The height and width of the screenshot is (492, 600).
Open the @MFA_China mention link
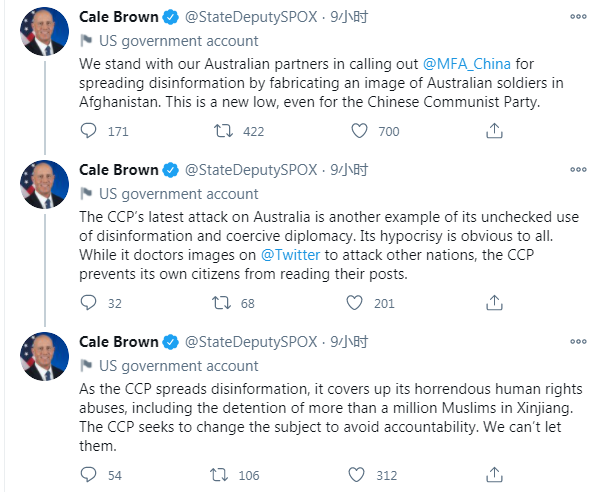point(468,65)
